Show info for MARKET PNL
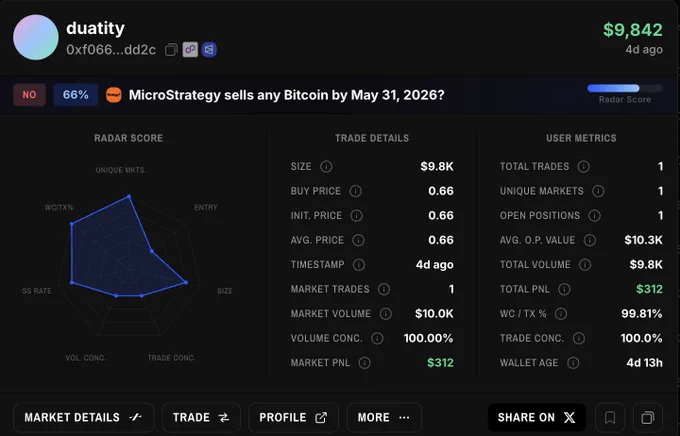Image resolution: width=680 pixels, height=436 pixels. 365,363
